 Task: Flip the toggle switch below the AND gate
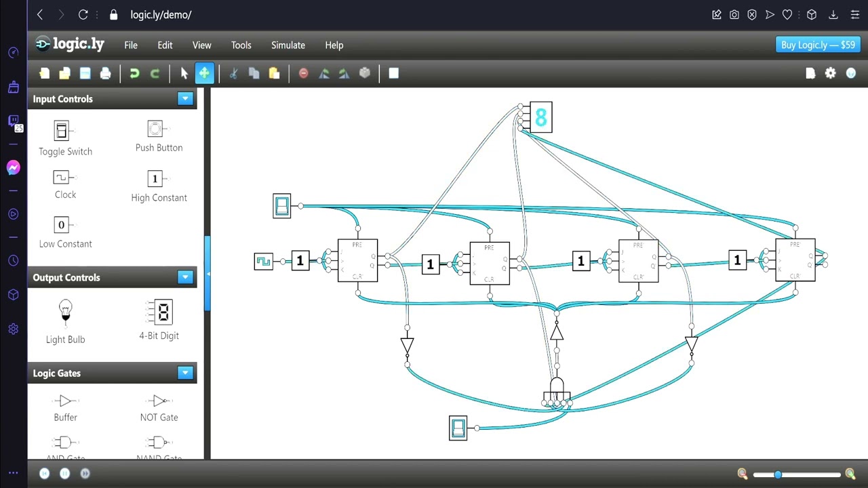coord(458,428)
